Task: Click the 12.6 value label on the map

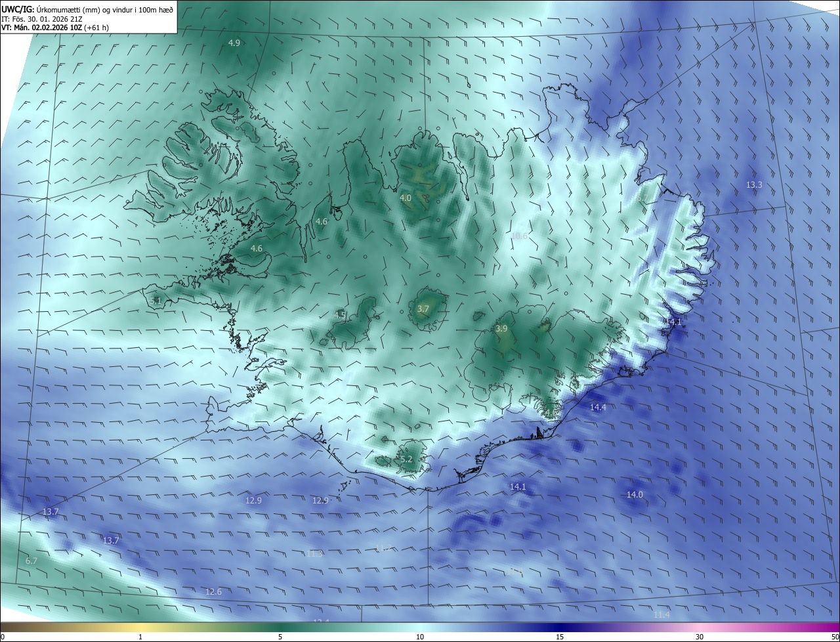Action: point(213,591)
